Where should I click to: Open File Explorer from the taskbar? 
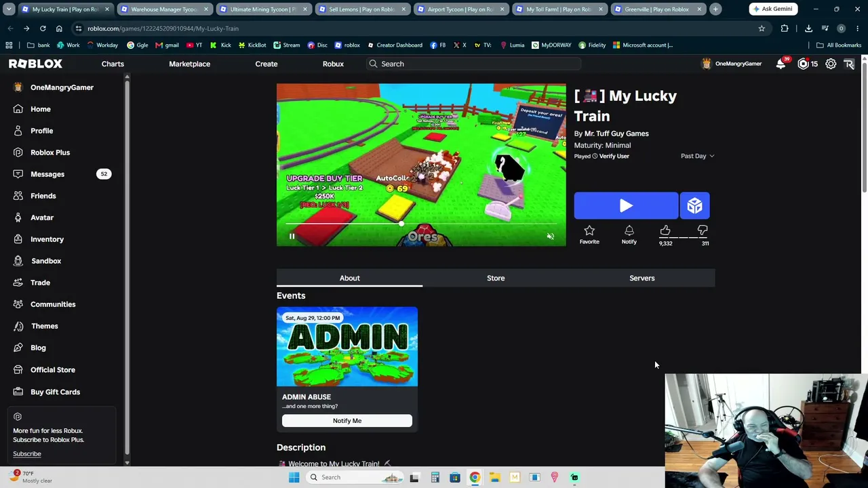point(494,477)
